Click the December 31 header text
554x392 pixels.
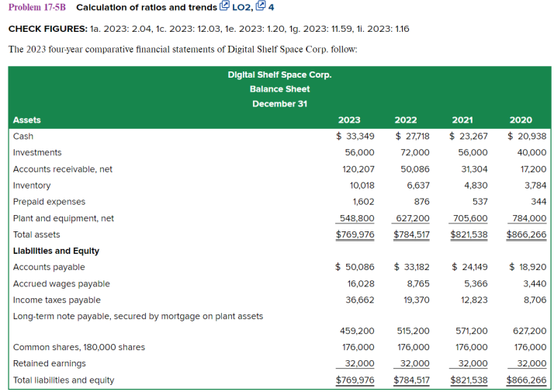(279, 104)
